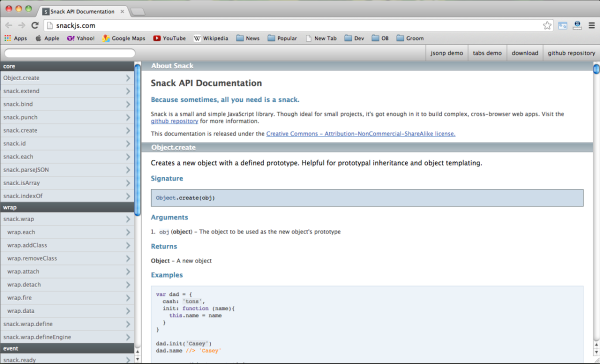Expand snack.extend chevron in sidebar
Viewport: 600px width, 364px height.
128,91
